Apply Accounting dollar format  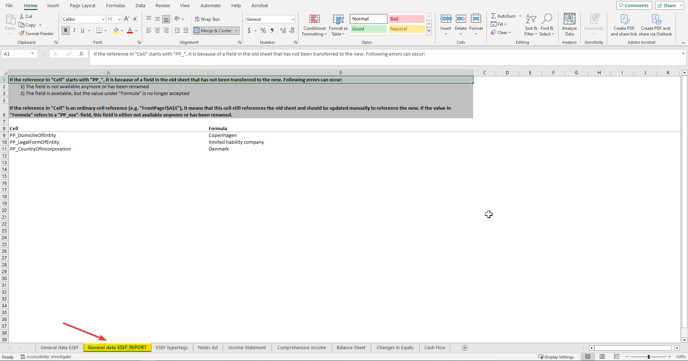point(249,31)
